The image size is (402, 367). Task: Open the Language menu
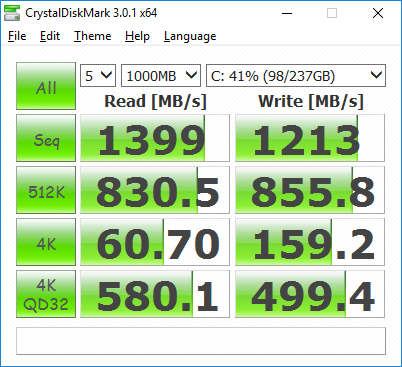(190, 36)
